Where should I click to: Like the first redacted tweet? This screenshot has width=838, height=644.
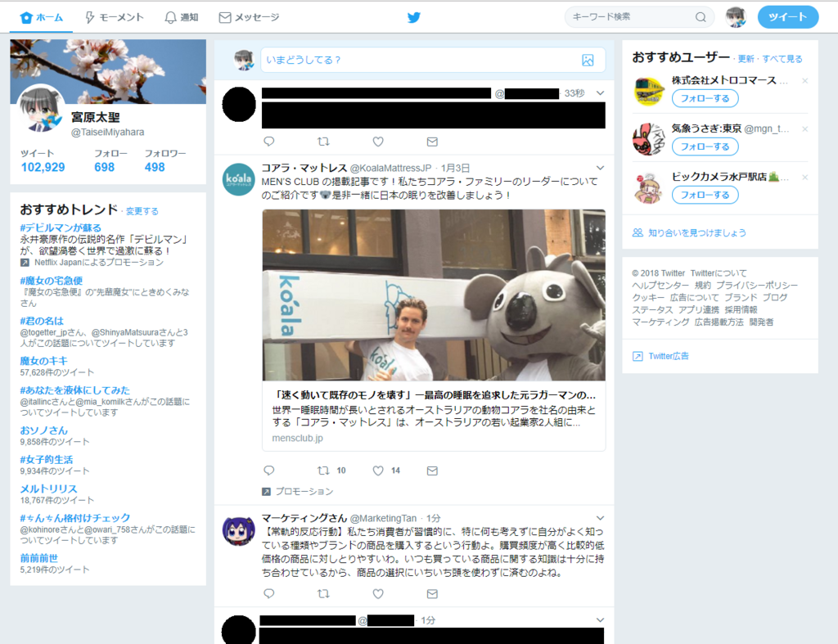pyautogui.click(x=378, y=142)
